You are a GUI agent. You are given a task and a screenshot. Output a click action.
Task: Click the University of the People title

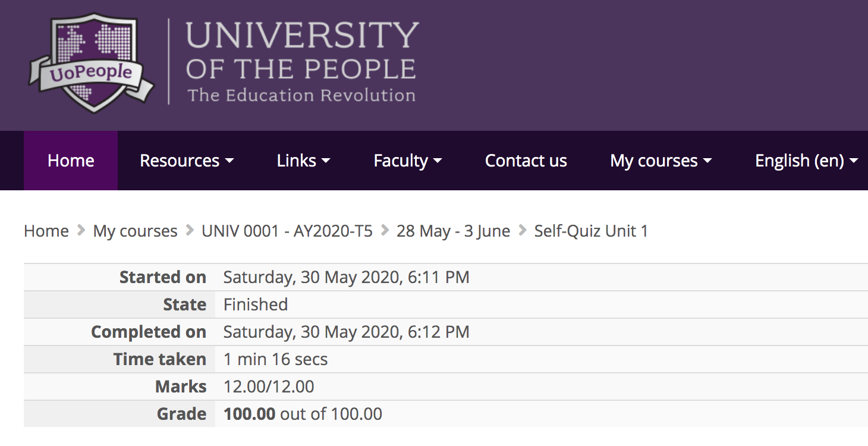301,61
